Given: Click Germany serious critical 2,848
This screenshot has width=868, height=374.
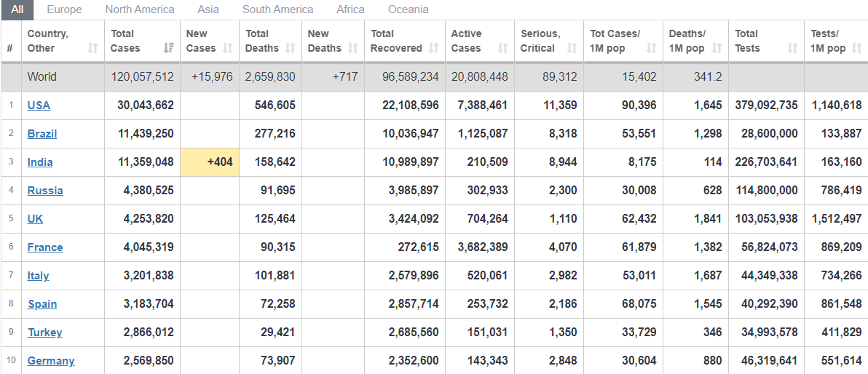Looking at the screenshot, I should point(562,361).
